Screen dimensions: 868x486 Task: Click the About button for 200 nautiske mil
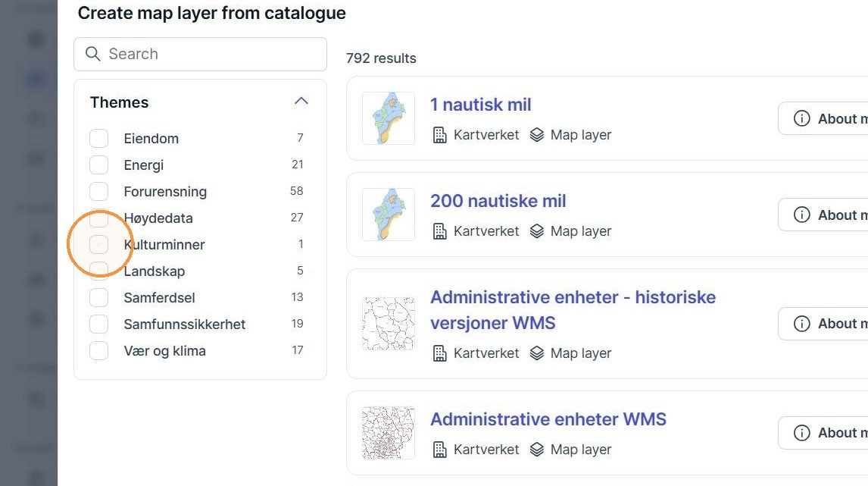point(823,215)
